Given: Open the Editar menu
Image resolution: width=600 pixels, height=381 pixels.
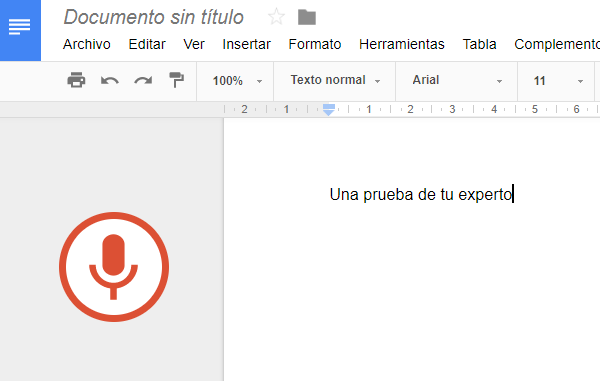Looking at the screenshot, I should coord(147,44).
